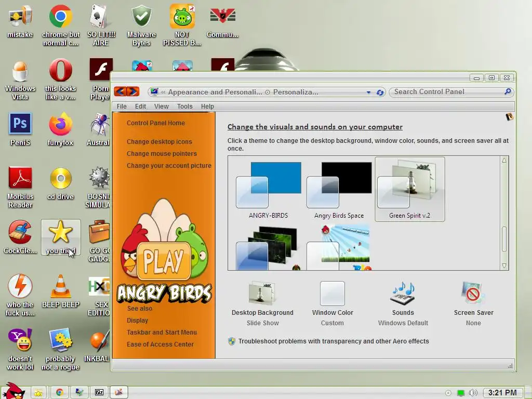Open the Edit menu
The image size is (532, 399).
pyautogui.click(x=140, y=107)
